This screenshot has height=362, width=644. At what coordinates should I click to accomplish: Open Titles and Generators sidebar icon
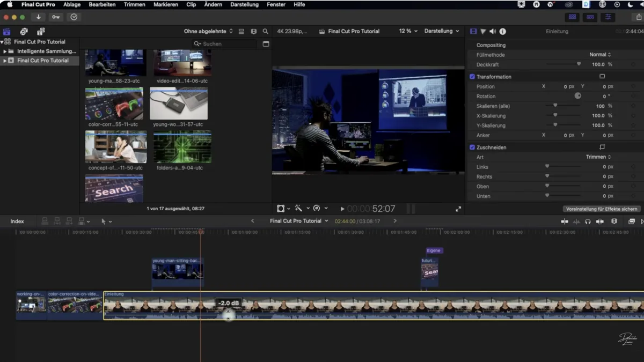pos(41,32)
